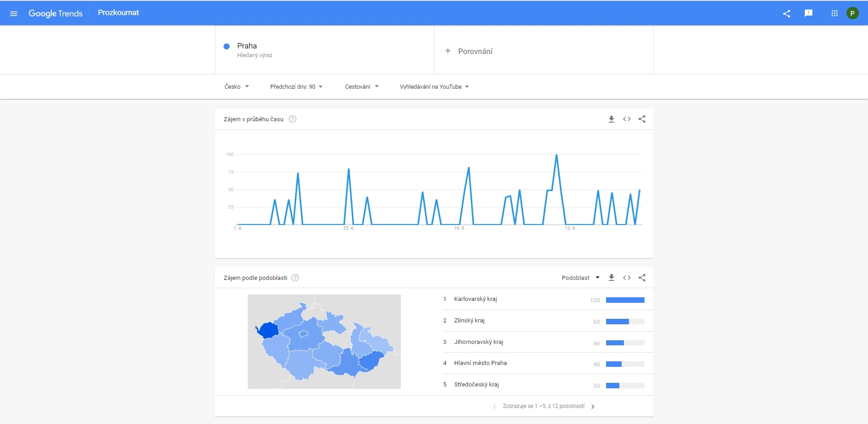Open the Podoblast view selector
868x424 pixels.
coord(580,278)
